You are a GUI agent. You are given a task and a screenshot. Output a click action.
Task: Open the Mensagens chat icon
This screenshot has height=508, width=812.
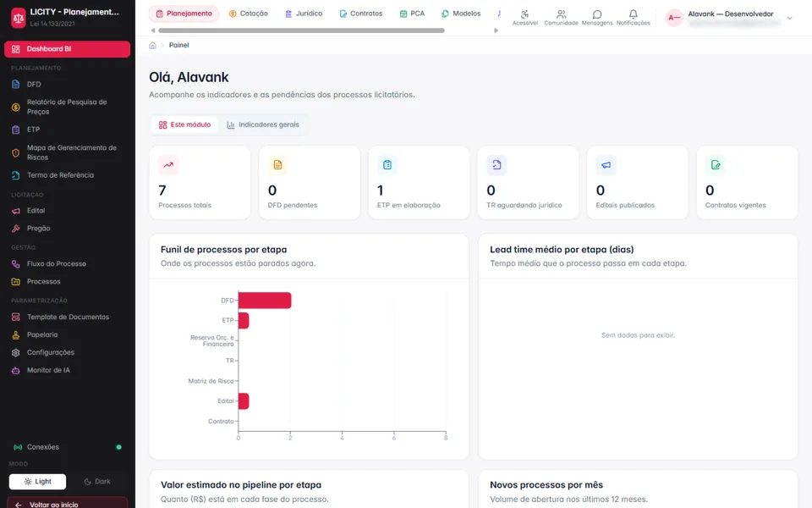point(597,18)
